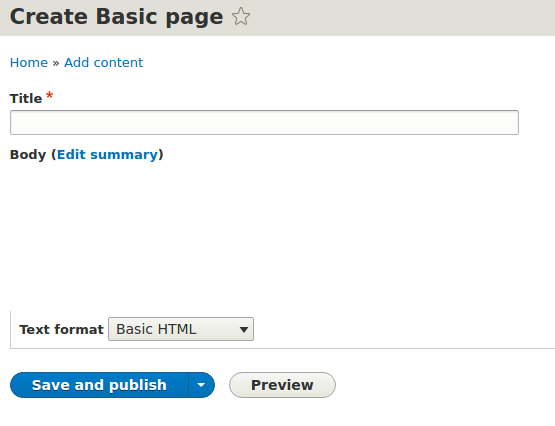This screenshot has height=426, width=555.
Task: Click the red required asterisk next to Title
Action: [50, 96]
